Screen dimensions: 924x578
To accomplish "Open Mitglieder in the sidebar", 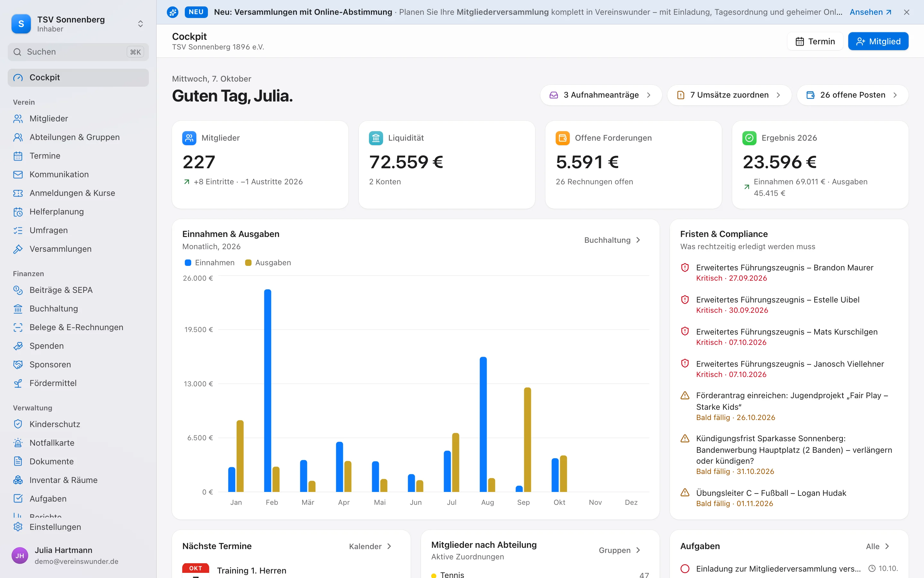I will (x=78, y=118).
